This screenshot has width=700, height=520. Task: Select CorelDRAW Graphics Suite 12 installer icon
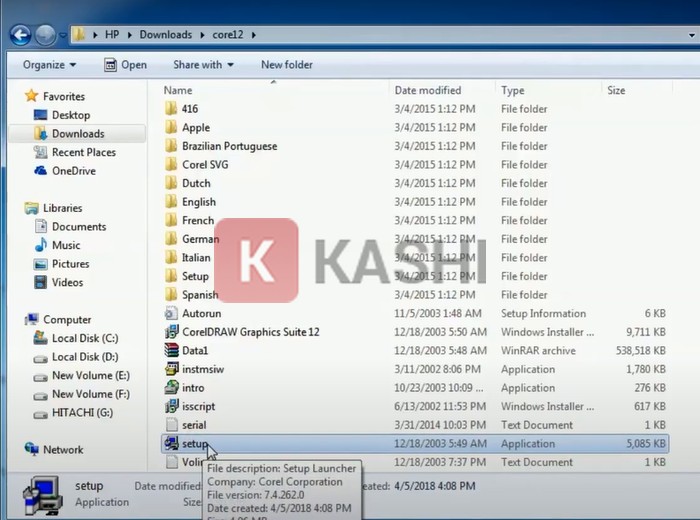coord(171,332)
